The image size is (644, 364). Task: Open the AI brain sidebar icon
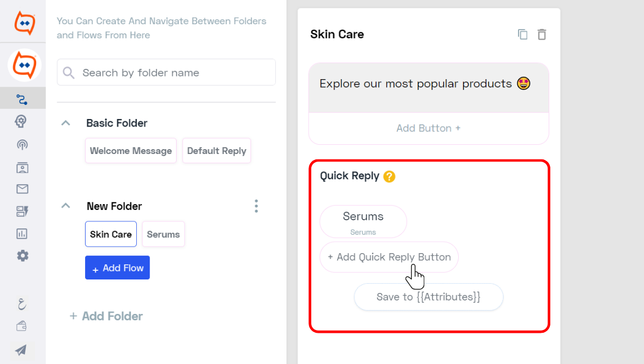point(22,121)
